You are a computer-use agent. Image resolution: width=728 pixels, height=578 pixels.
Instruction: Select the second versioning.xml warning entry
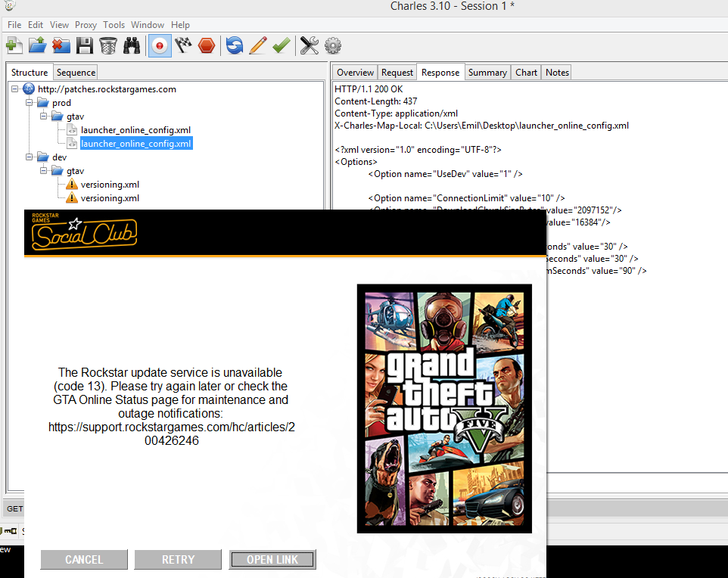point(110,197)
